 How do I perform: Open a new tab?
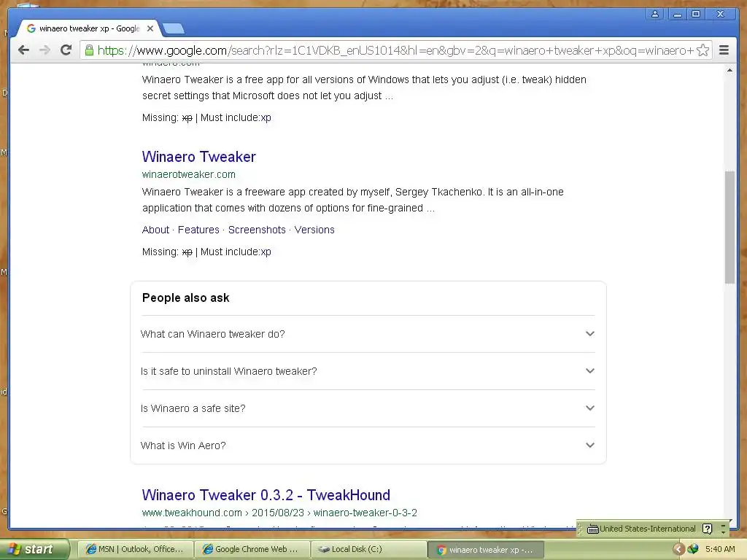click(x=174, y=29)
